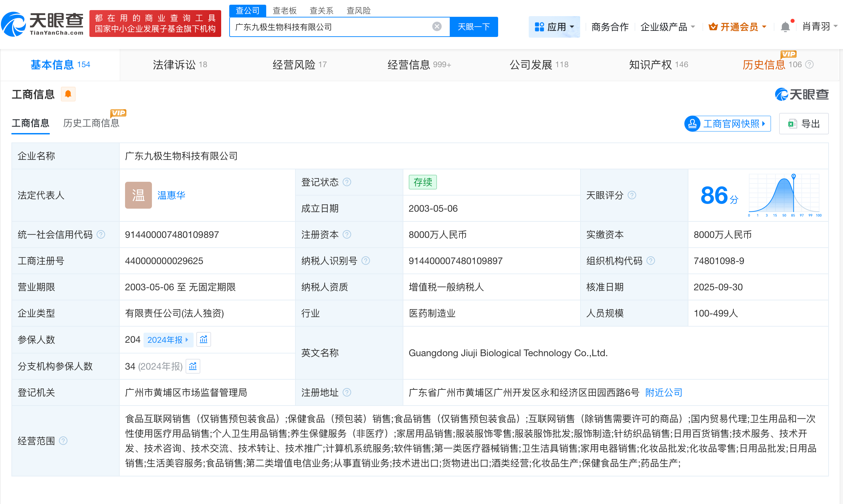Open the 附近公司 link
This screenshot has width=843, height=504.
[663, 392]
